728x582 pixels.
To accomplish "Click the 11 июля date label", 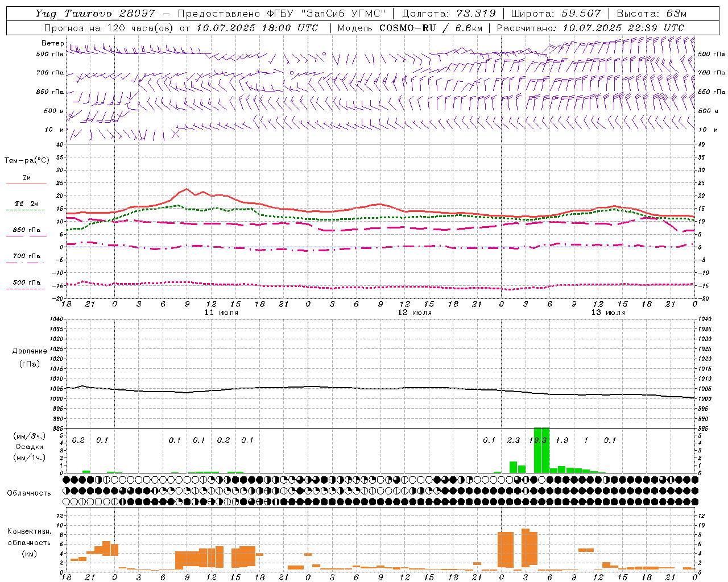I will coord(221,313).
